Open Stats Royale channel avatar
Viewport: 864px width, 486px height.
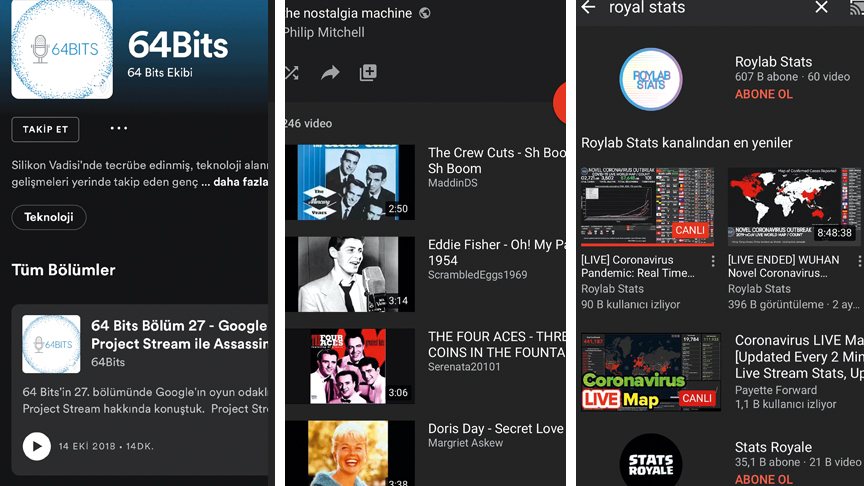point(651,460)
